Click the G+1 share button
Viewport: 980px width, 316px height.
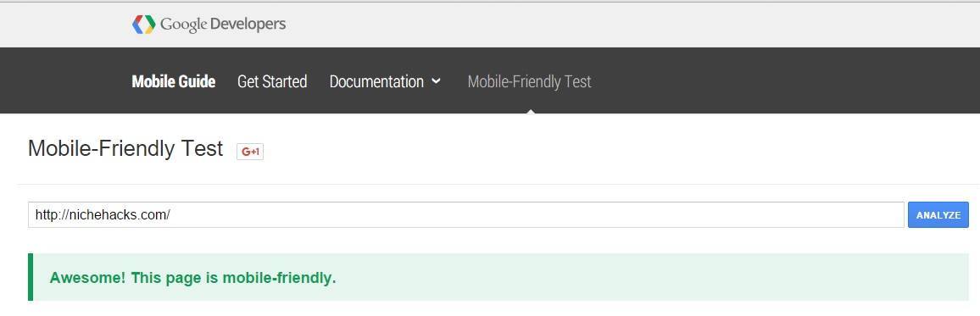point(250,152)
